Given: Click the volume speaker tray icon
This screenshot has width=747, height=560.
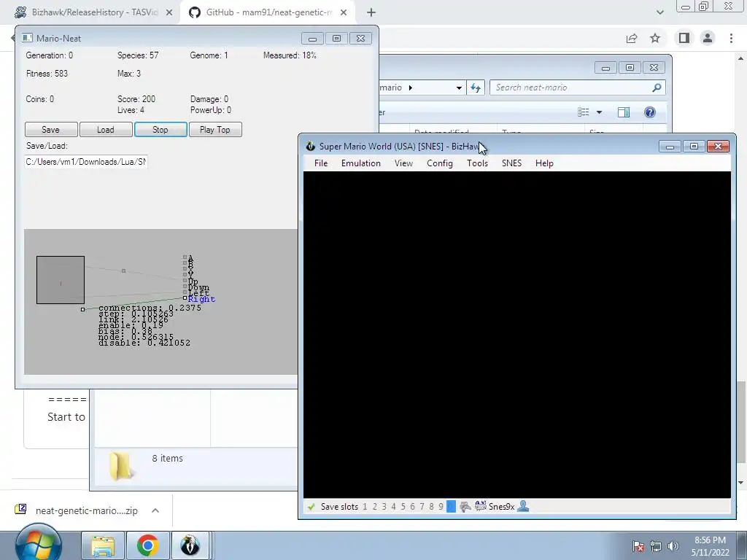Looking at the screenshot, I should (673, 546).
